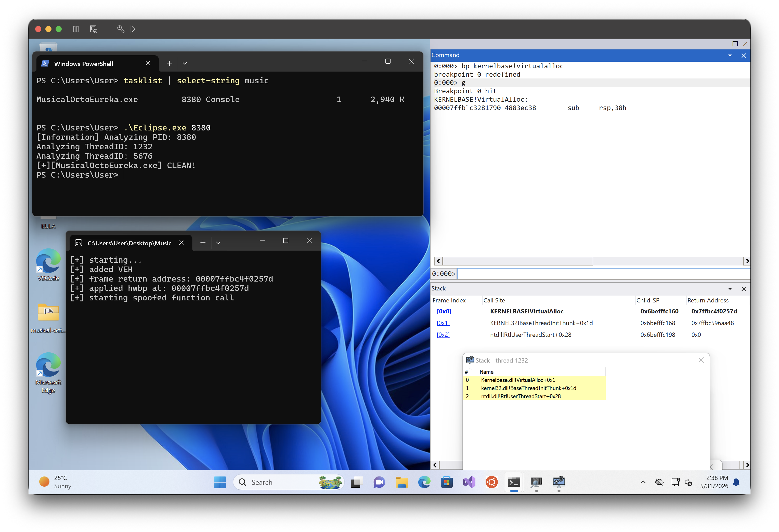Viewport: 779px width, 532px height.
Task: Select ntdll!RtlUserThreadStart+0x28 call site
Action: (530, 335)
